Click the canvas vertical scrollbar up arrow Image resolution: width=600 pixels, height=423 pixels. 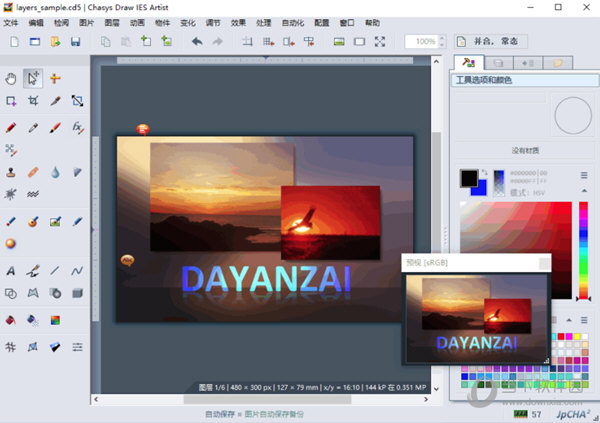pos(436,61)
